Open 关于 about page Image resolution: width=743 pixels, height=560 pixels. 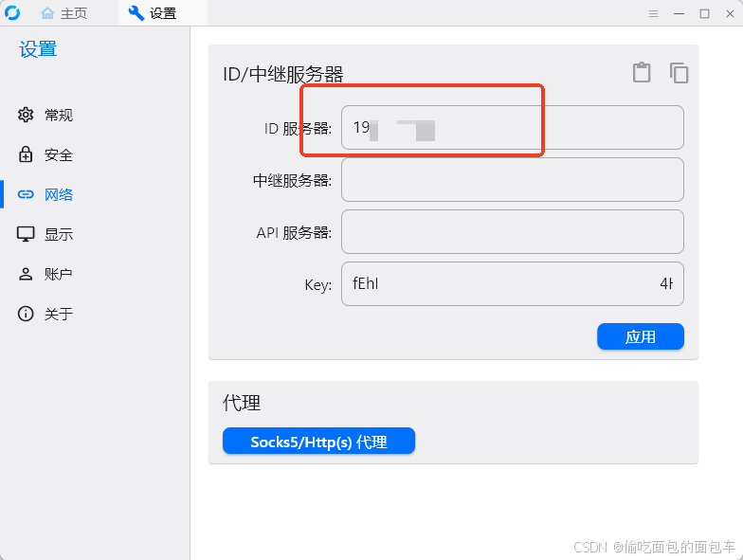point(45,314)
